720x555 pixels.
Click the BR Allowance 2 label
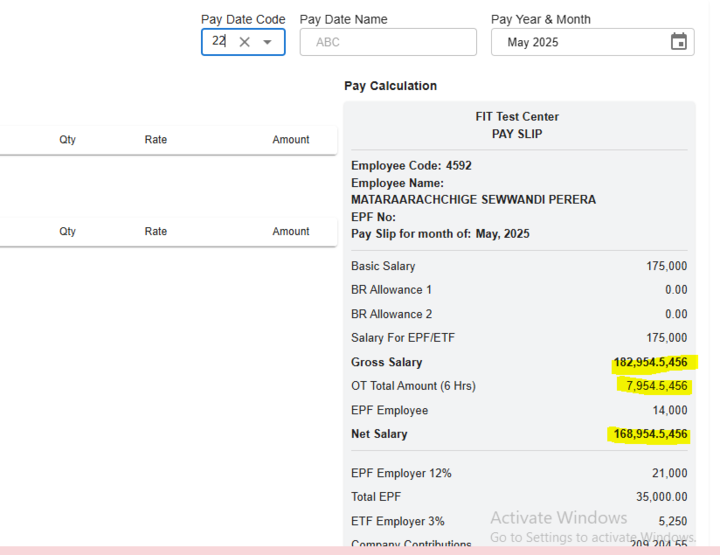pyautogui.click(x=391, y=314)
